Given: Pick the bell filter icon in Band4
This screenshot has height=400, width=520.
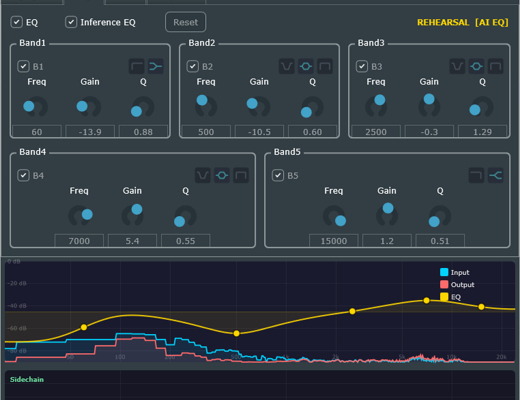Looking at the screenshot, I should (222, 175).
